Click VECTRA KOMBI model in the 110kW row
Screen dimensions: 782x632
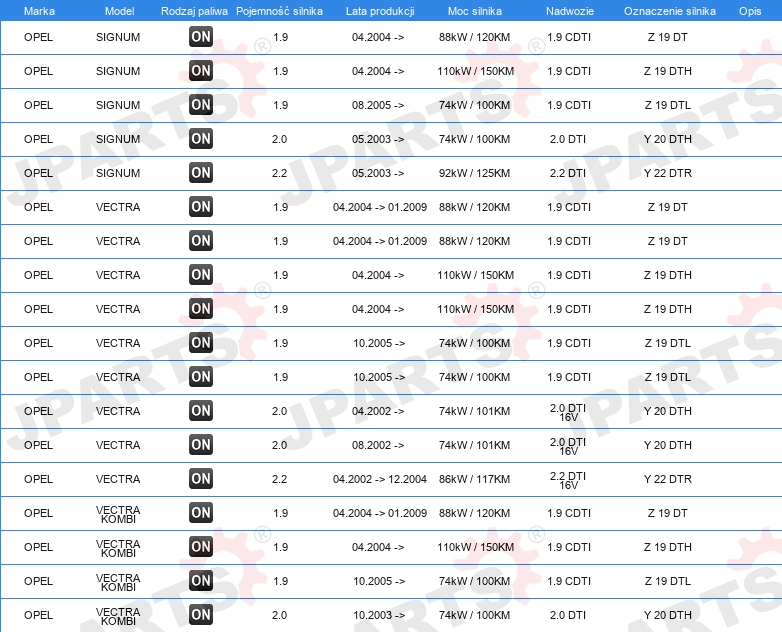pyautogui.click(x=118, y=549)
